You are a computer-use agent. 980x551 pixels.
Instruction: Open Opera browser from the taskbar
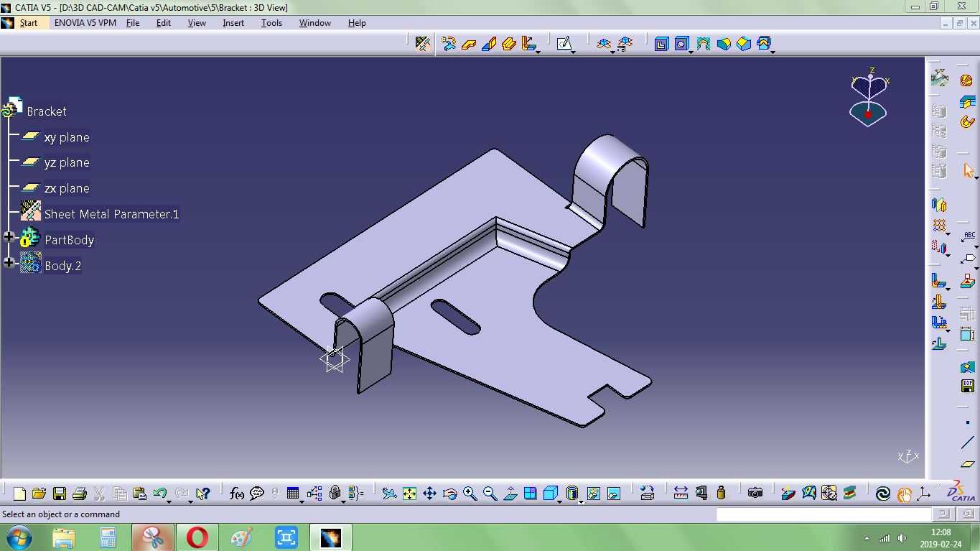[x=197, y=537]
